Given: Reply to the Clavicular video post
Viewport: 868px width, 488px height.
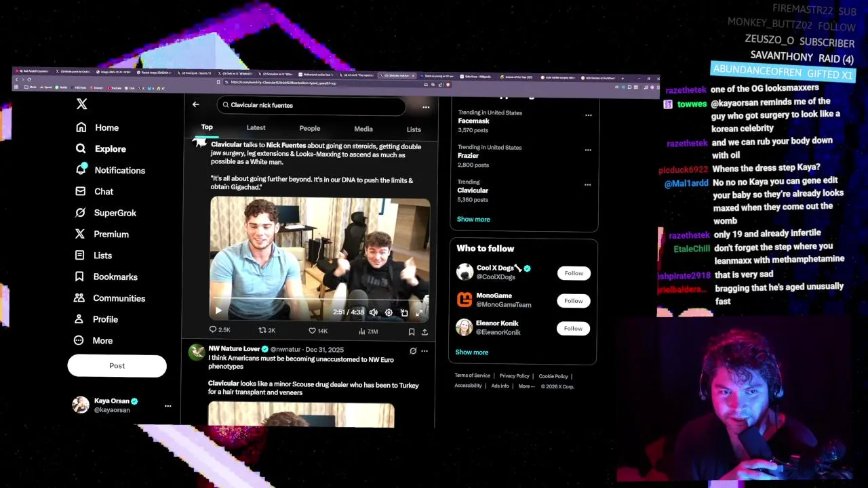Looking at the screenshot, I should (x=219, y=330).
